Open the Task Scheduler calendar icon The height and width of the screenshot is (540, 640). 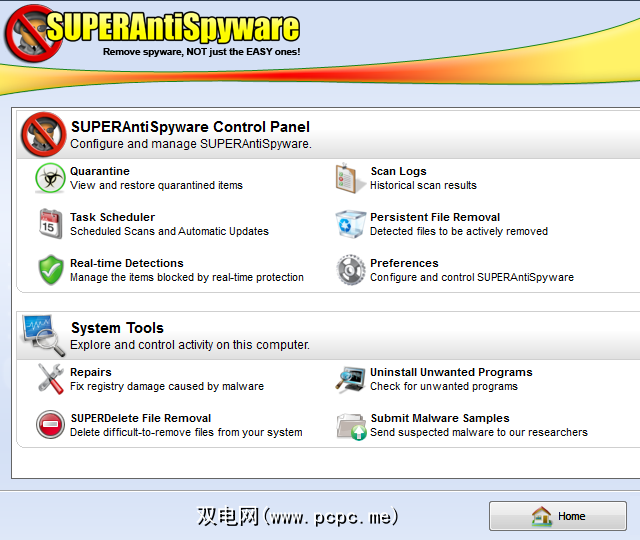coord(51,224)
